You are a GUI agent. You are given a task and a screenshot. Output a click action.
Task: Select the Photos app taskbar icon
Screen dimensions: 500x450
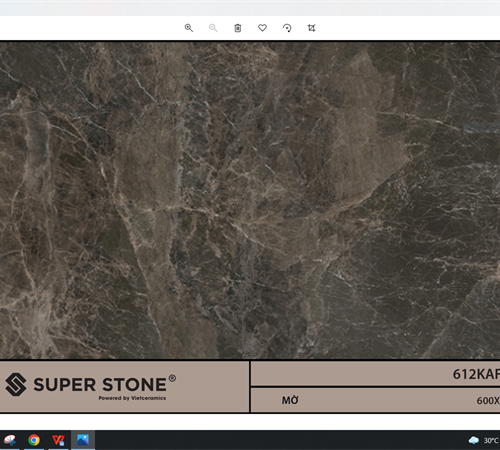(x=83, y=440)
